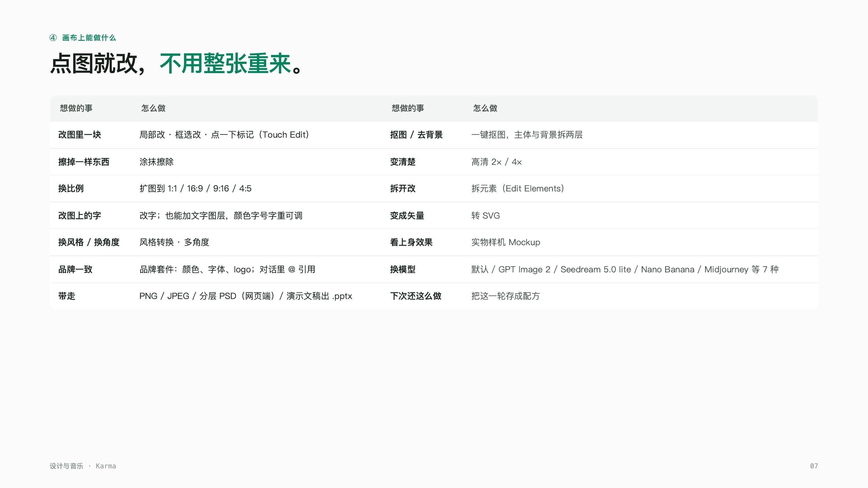The width and height of the screenshot is (868, 488).
Task: Click the cell listing 'GPT Image 2 / Seedream 5.0 lite'
Action: pyautogui.click(x=625, y=269)
